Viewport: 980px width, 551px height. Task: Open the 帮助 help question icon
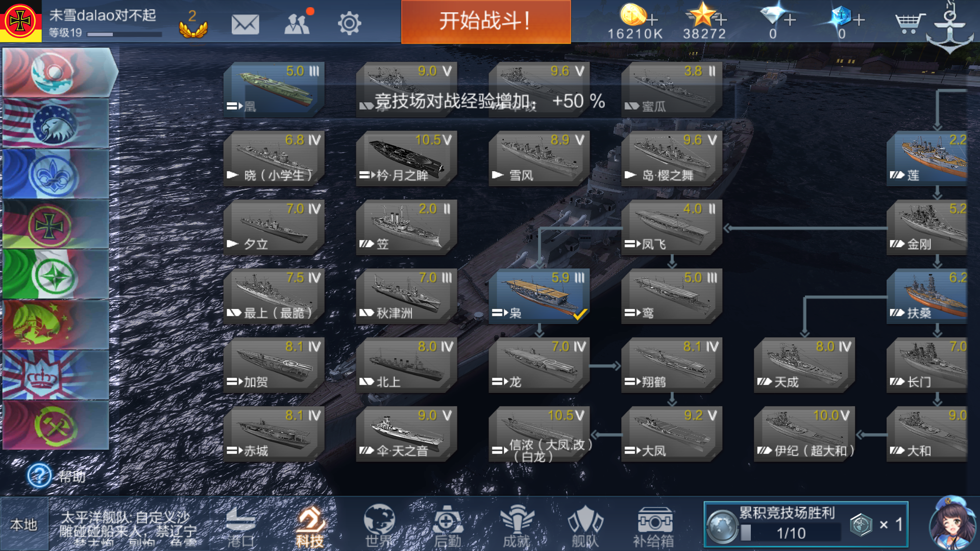click(39, 476)
